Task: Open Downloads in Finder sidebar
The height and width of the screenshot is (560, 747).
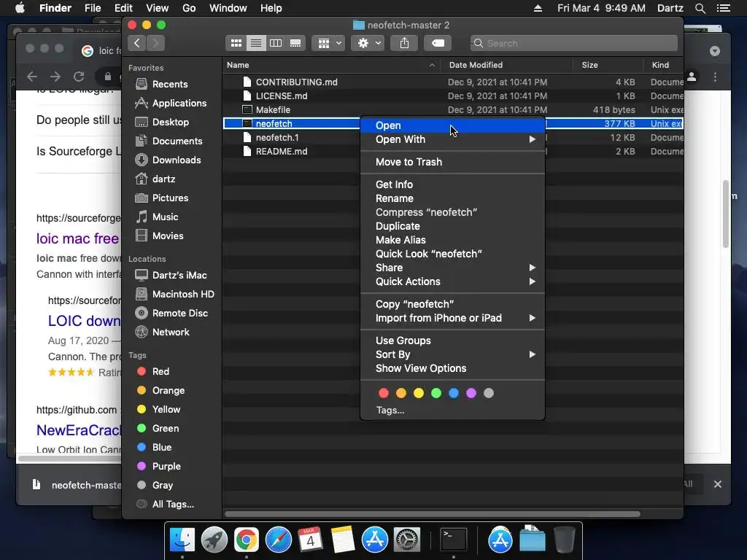Action: (169, 160)
